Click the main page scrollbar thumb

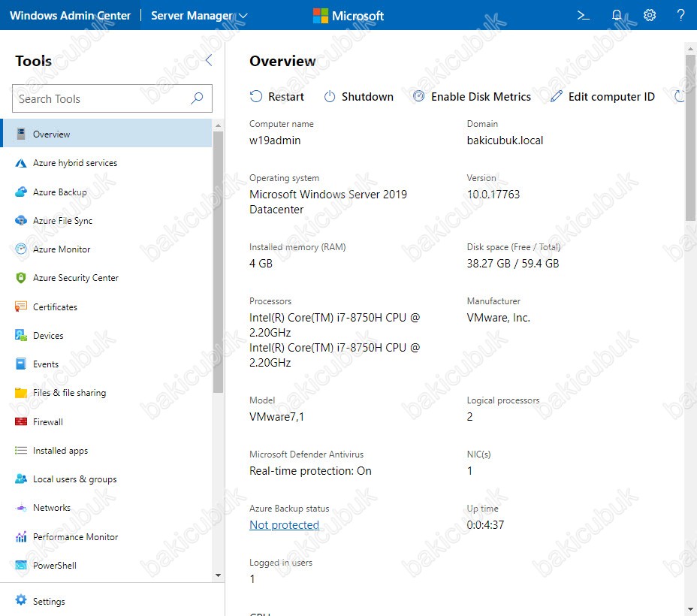690,137
